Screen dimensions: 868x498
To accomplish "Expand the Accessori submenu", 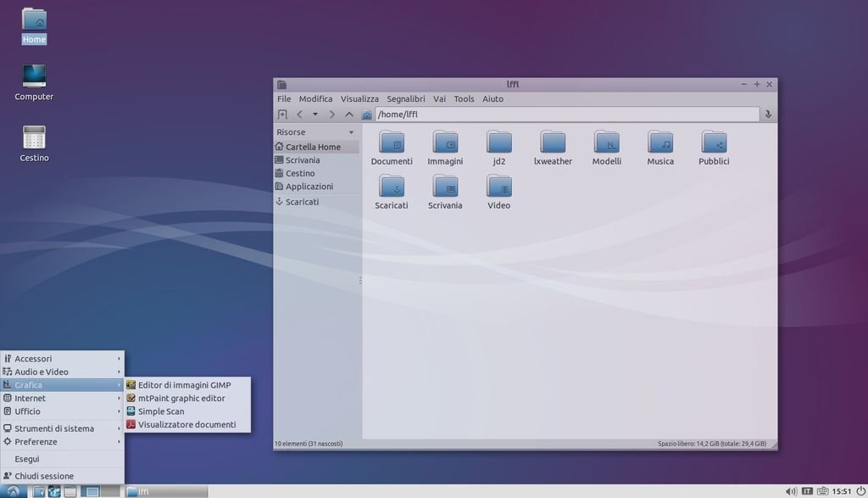I will point(34,359).
